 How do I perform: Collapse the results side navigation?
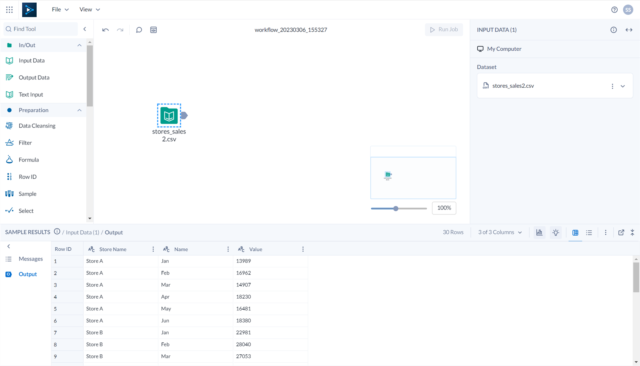click(9, 246)
